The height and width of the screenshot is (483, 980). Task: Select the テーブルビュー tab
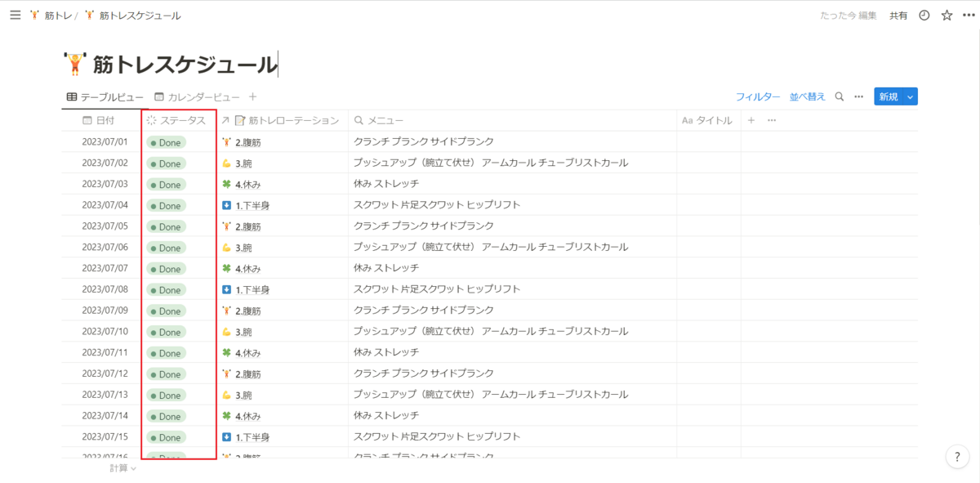pos(105,97)
